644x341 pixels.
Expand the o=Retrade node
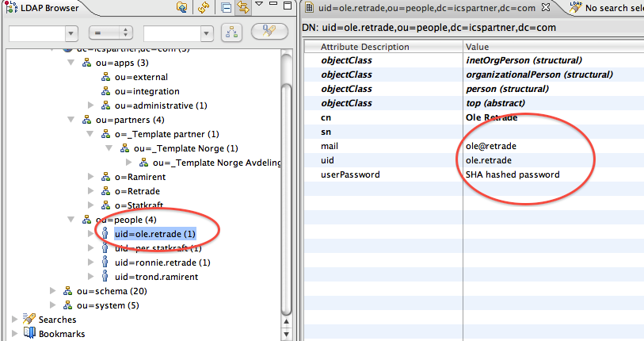point(91,191)
